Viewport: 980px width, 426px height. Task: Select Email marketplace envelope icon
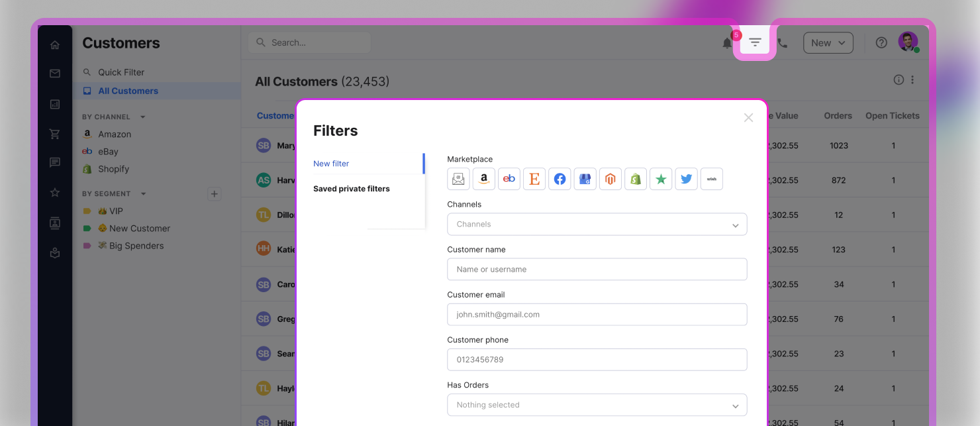[458, 179]
